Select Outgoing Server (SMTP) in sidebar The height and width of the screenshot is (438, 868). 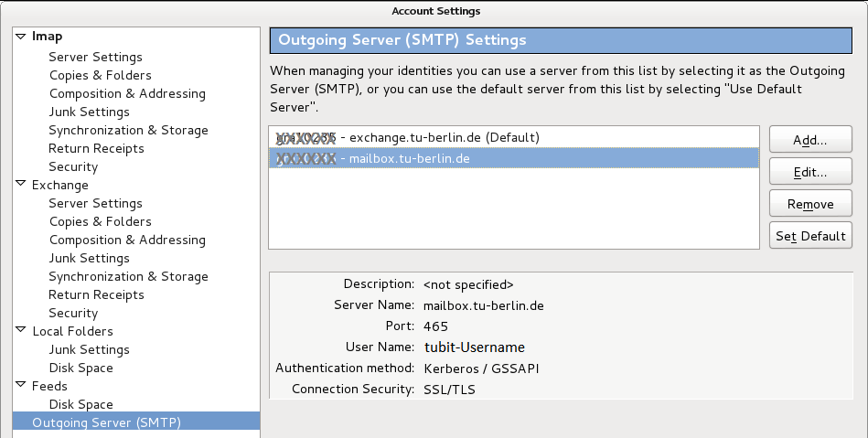[106, 422]
